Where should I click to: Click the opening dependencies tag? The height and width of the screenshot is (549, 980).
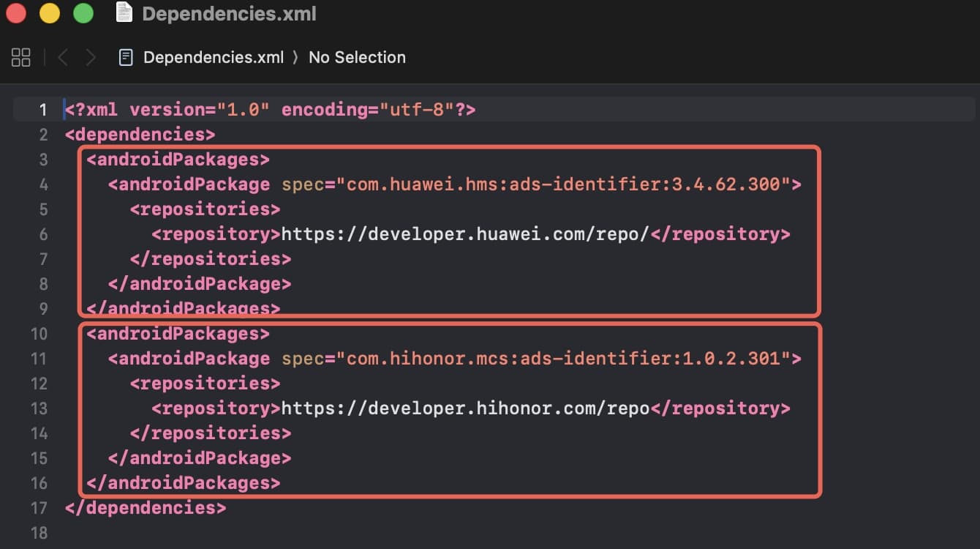tap(140, 135)
